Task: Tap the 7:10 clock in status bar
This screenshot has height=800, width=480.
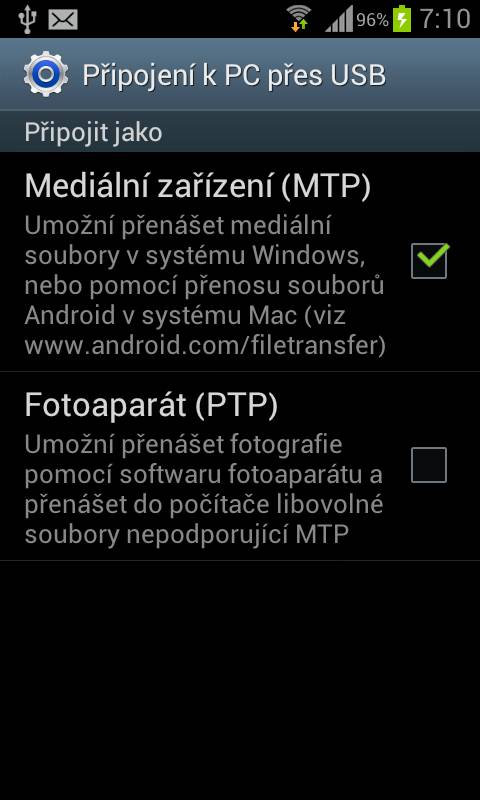Action: [445, 19]
